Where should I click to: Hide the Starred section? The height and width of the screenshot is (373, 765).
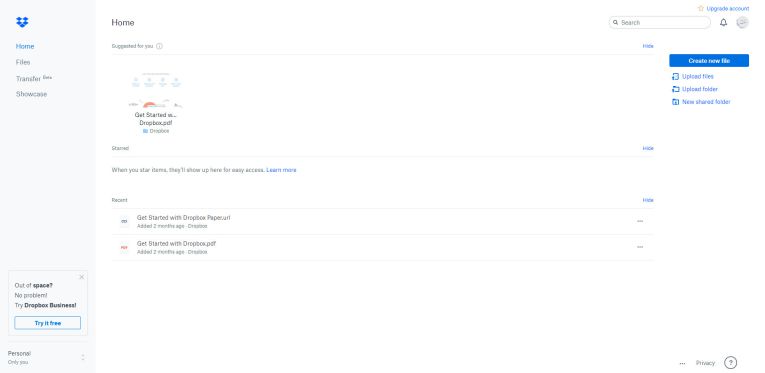(647, 148)
